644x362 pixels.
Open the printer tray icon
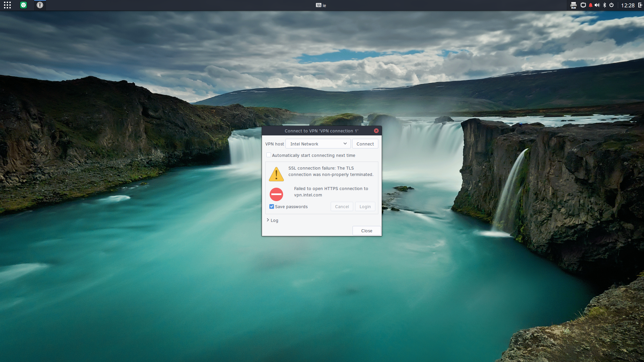574,5
